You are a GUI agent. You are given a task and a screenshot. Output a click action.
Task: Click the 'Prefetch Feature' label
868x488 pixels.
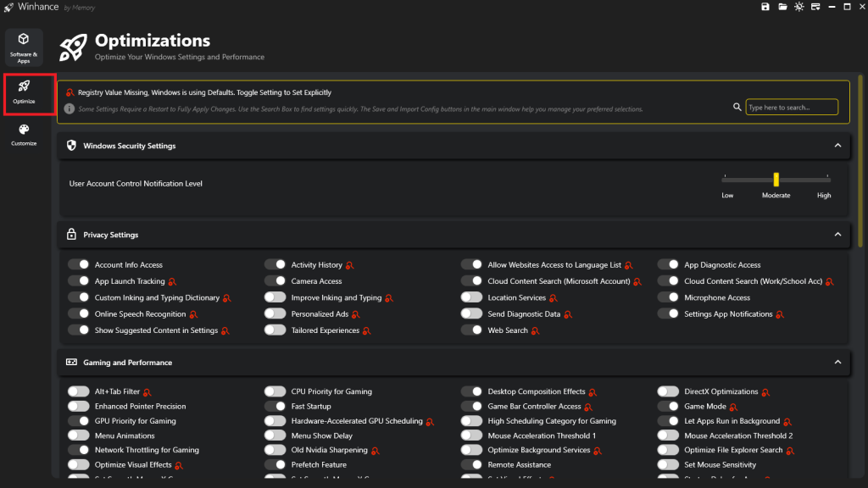319,465
